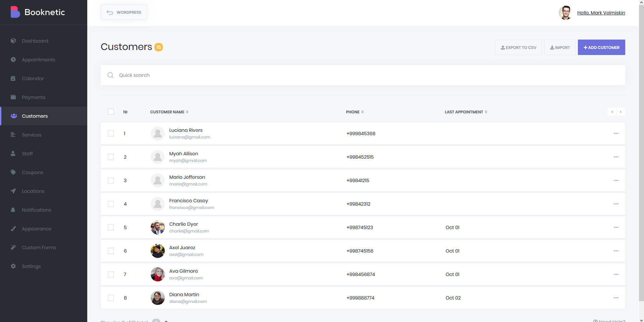Click the Calendar sidebar icon
Viewport: 644px width, 322px height.
pyautogui.click(x=13, y=78)
